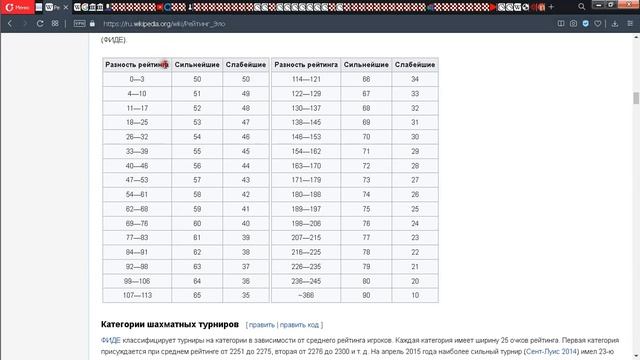
Task: Click the '0—3' rating difference cell
Action: [137, 79]
